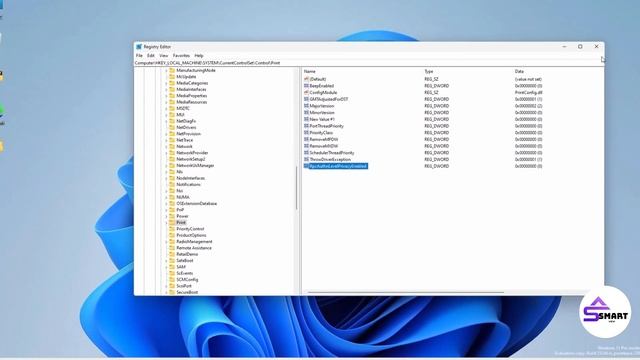This screenshot has height=360, width=640.
Task: Select the PortThreadPriority value name
Action: coord(327,126)
